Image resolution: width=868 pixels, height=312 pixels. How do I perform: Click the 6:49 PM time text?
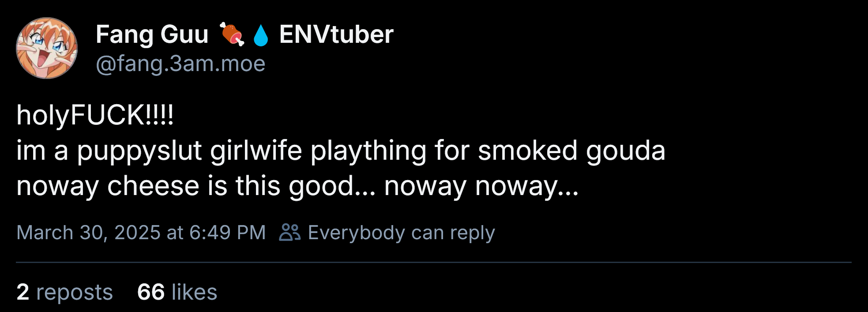[x=227, y=233]
